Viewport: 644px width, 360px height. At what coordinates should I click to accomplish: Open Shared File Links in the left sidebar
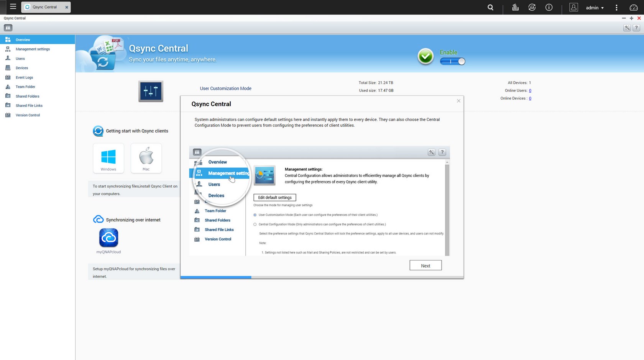38,105
